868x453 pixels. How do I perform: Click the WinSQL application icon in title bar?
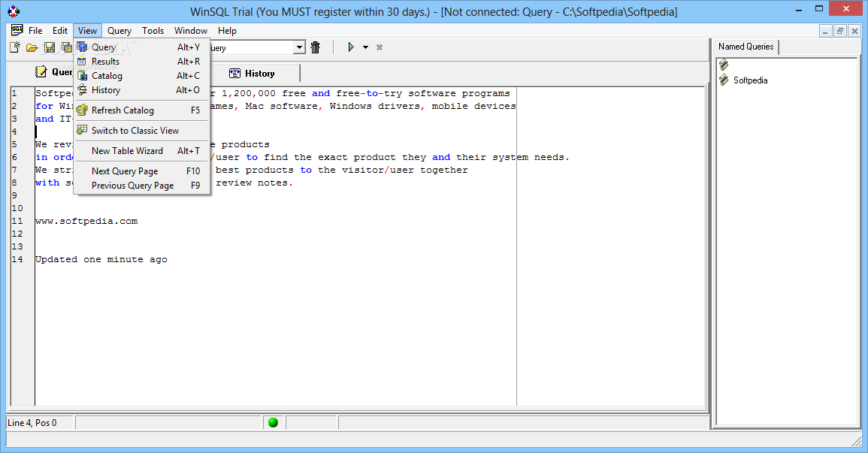[x=14, y=11]
